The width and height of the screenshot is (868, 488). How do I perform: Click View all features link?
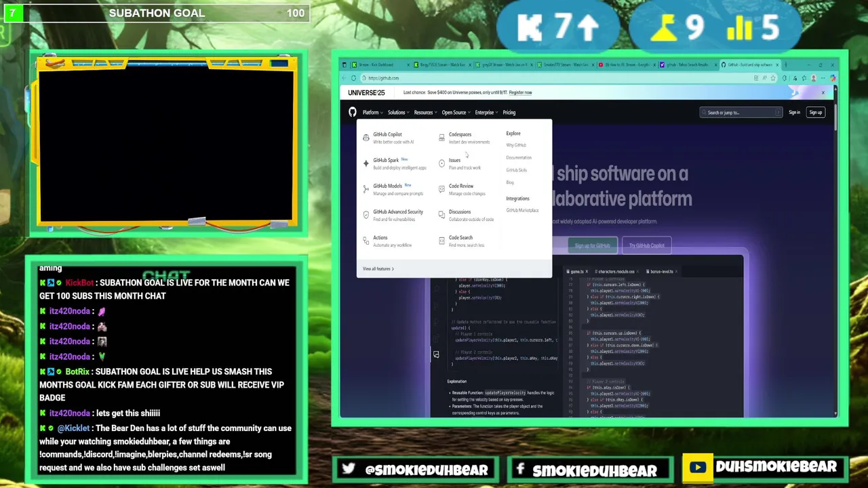click(x=378, y=269)
